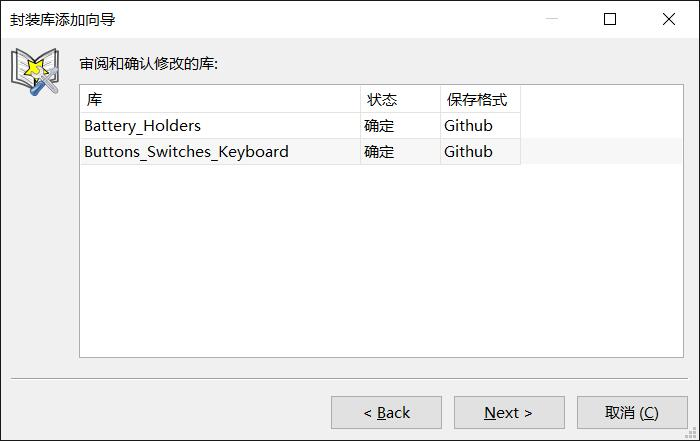Screen dimensions: 700x441
Task: Go back with the < Back button
Action: 386,412
